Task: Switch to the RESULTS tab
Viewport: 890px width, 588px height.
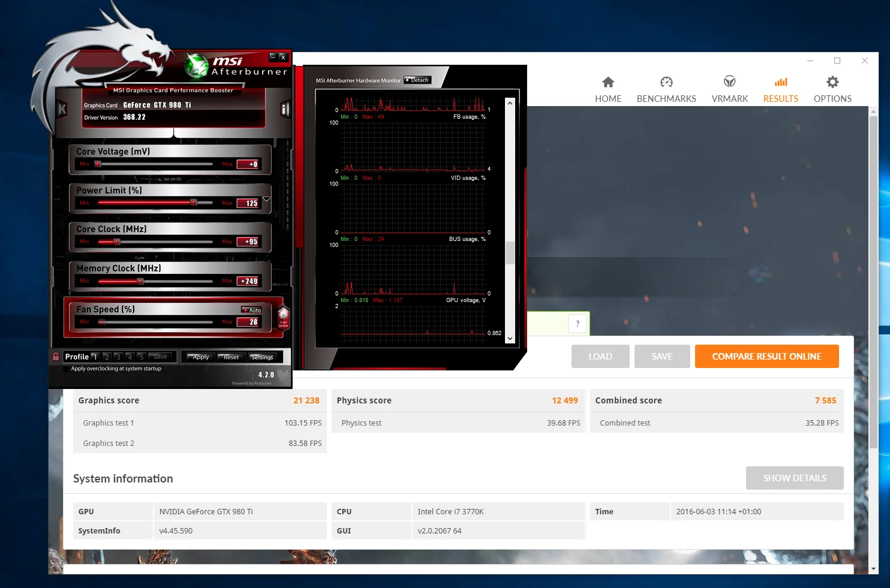Action: [x=781, y=89]
